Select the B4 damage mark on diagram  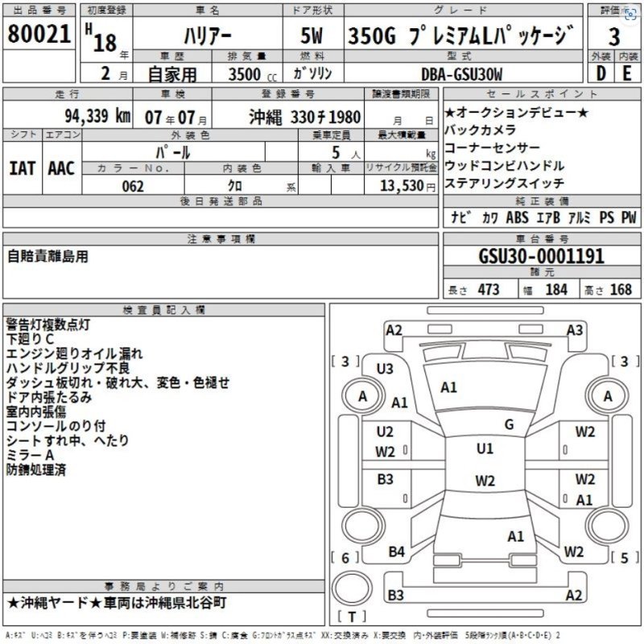coord(396,551)
